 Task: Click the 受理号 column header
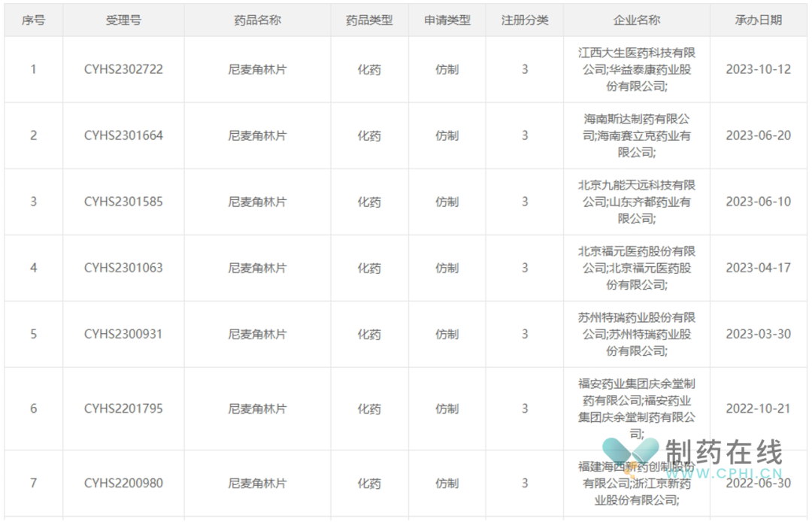[123, 20]
